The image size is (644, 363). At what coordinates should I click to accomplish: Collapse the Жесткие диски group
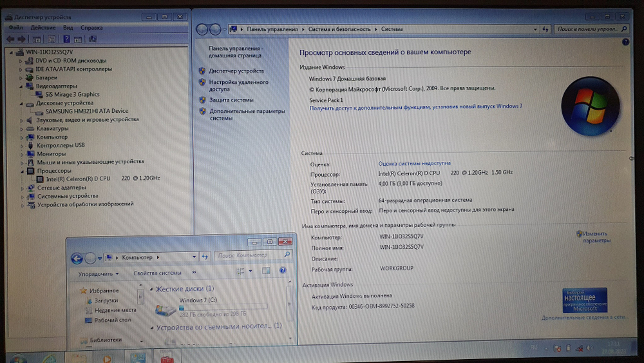click(x=151, y=289)
